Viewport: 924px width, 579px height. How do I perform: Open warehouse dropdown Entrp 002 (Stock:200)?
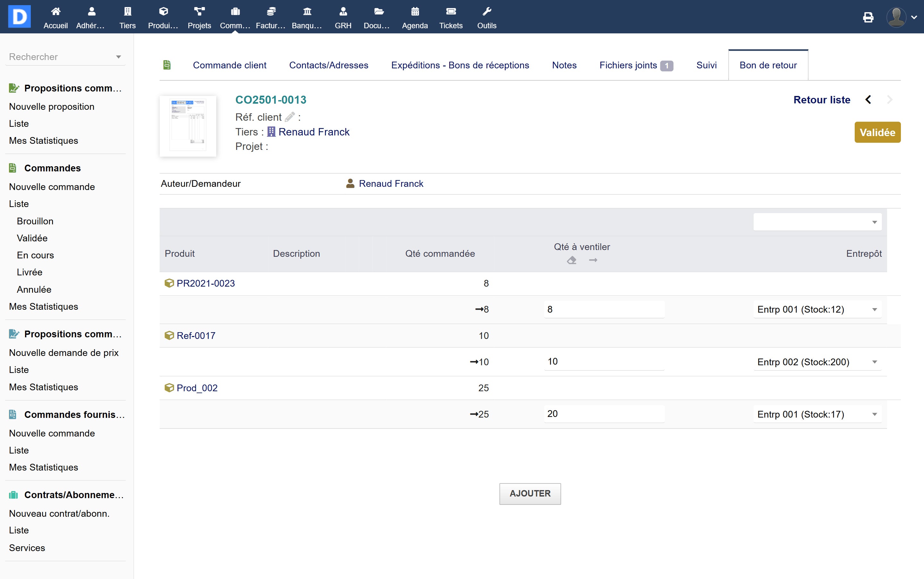817,362
